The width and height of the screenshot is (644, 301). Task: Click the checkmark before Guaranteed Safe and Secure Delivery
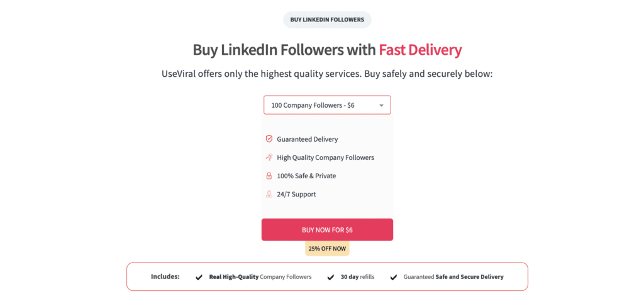394,277
